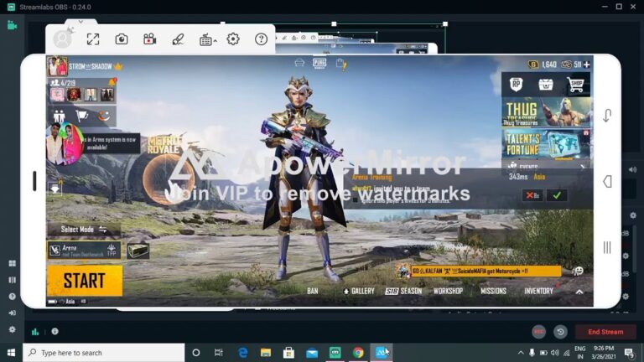Image resolution: width=644 pixels, height=362 pixels.
Task: Click the Windows Start button
Action: point(11,353)
